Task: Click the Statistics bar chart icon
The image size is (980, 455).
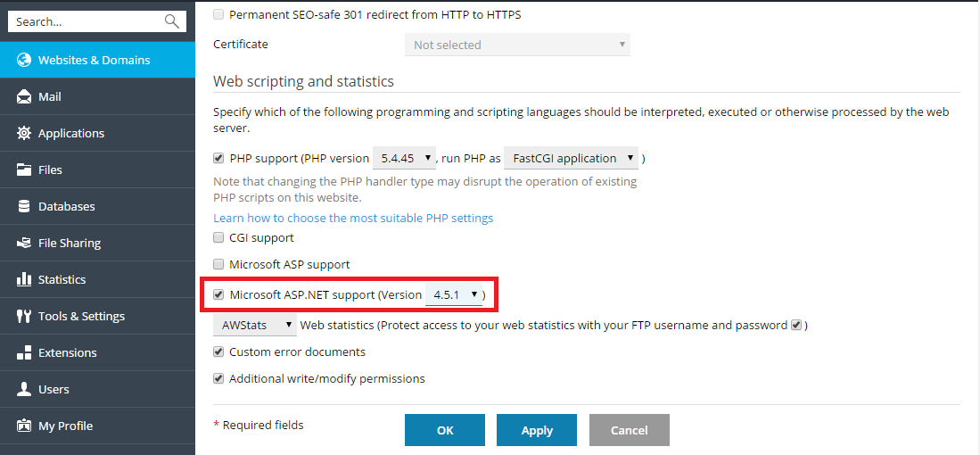Action: (24, 279)
